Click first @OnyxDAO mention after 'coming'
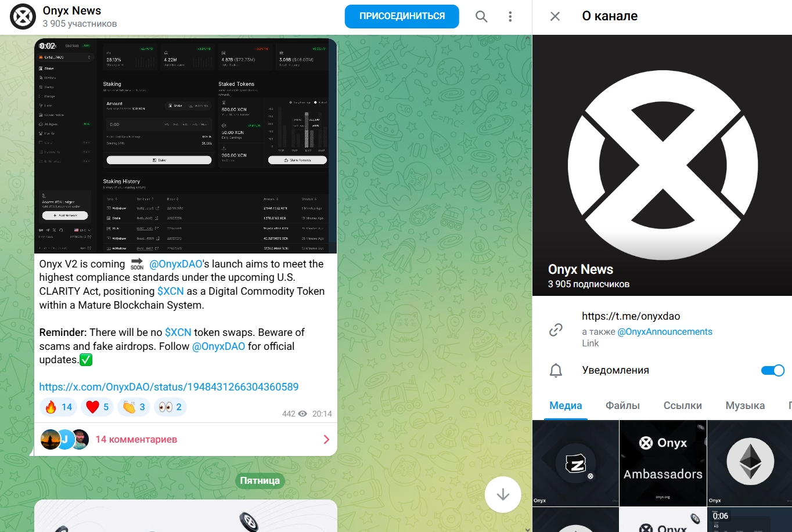This screenshot has width=792, height=532. (x=176, y=264)
